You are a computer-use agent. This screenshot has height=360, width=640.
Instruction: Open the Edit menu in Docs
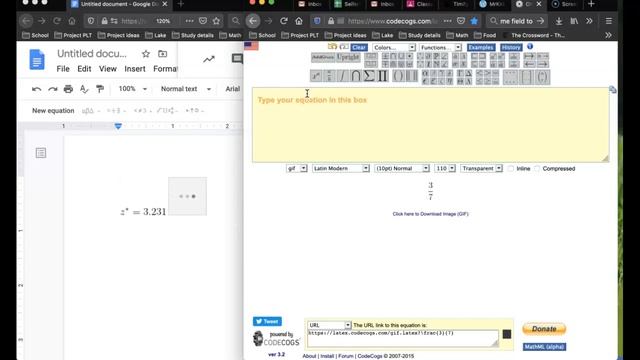pyautogui.click(x=84, y=69)
